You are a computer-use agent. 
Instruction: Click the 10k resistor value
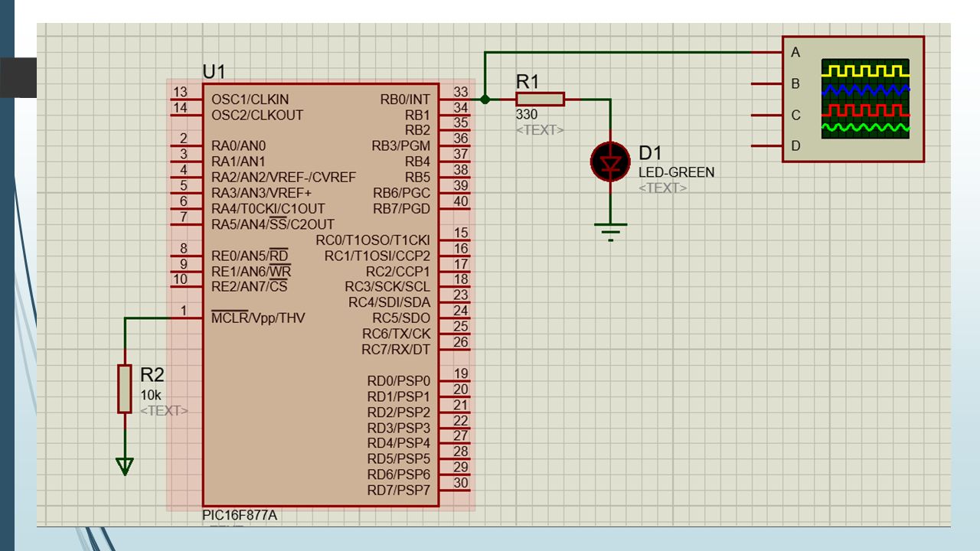click(150, 396)
